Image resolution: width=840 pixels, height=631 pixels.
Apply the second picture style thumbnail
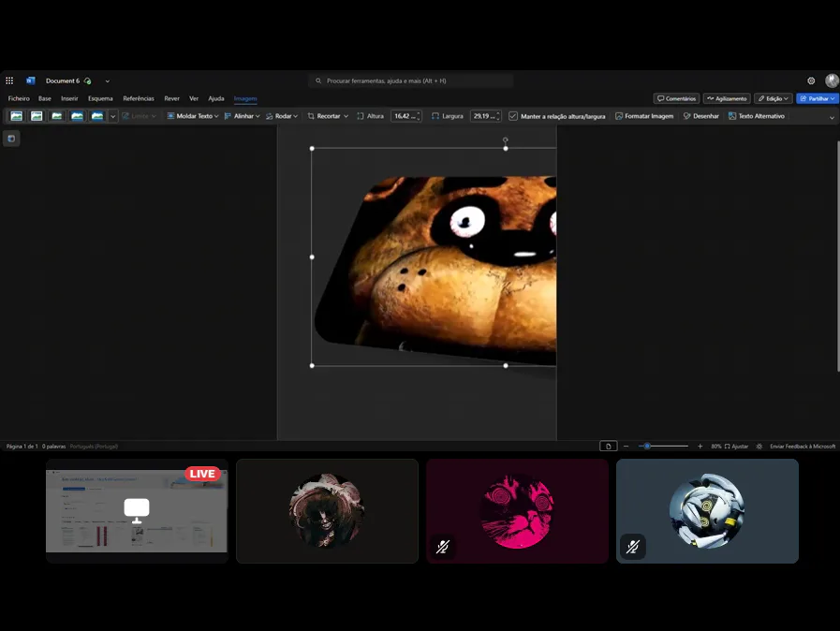37,116
